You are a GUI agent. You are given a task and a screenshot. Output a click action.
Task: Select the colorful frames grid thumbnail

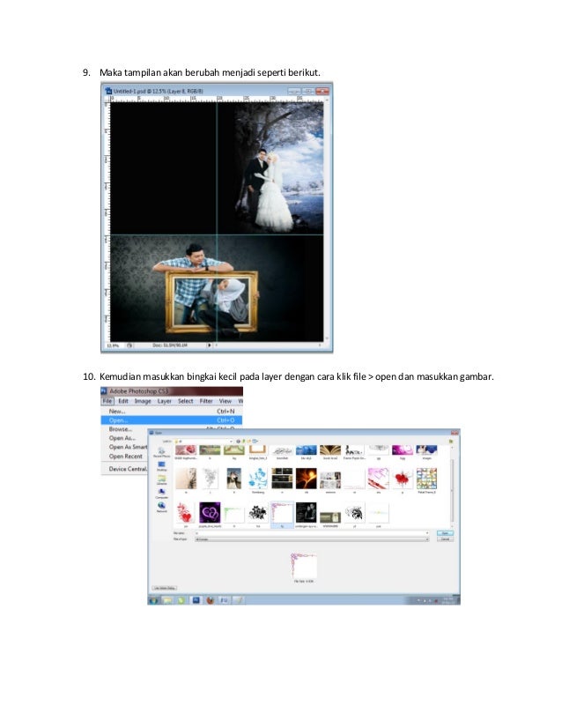[426, 479]
